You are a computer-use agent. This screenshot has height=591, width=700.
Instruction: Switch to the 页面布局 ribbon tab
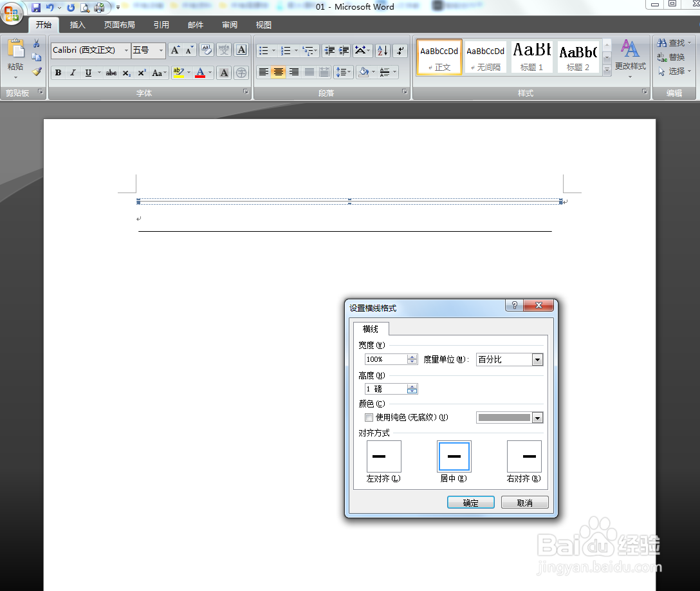120,25
